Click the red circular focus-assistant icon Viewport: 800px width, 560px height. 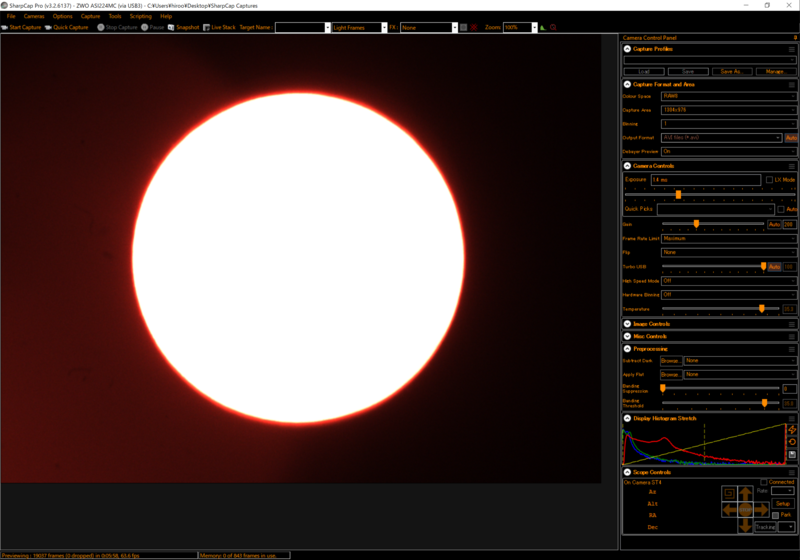[553, 28]
